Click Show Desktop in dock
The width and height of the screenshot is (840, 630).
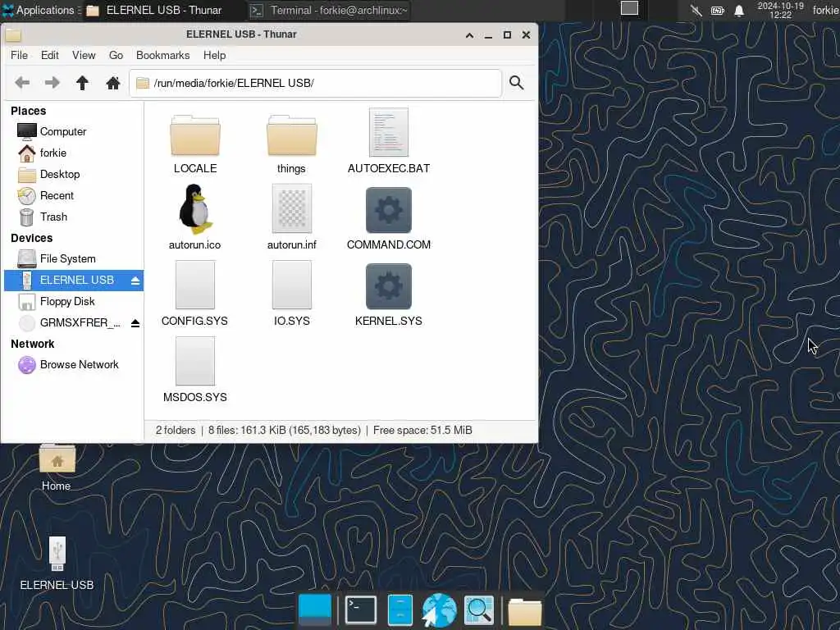(315, 610)
